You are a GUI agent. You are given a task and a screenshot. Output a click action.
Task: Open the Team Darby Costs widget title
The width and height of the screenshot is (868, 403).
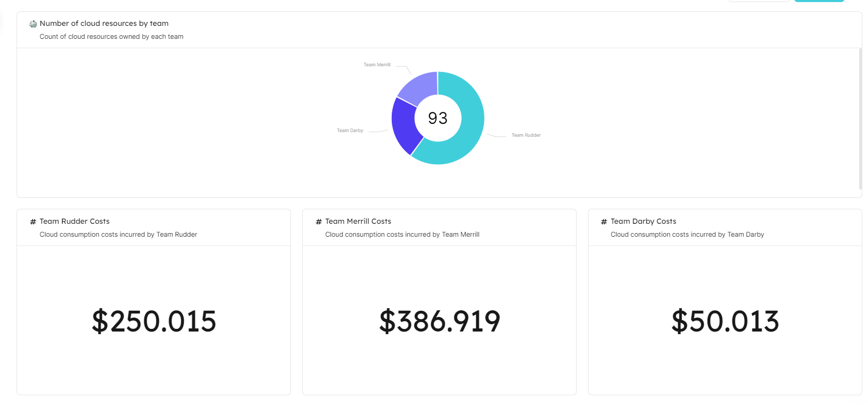(x=643, y=221)
